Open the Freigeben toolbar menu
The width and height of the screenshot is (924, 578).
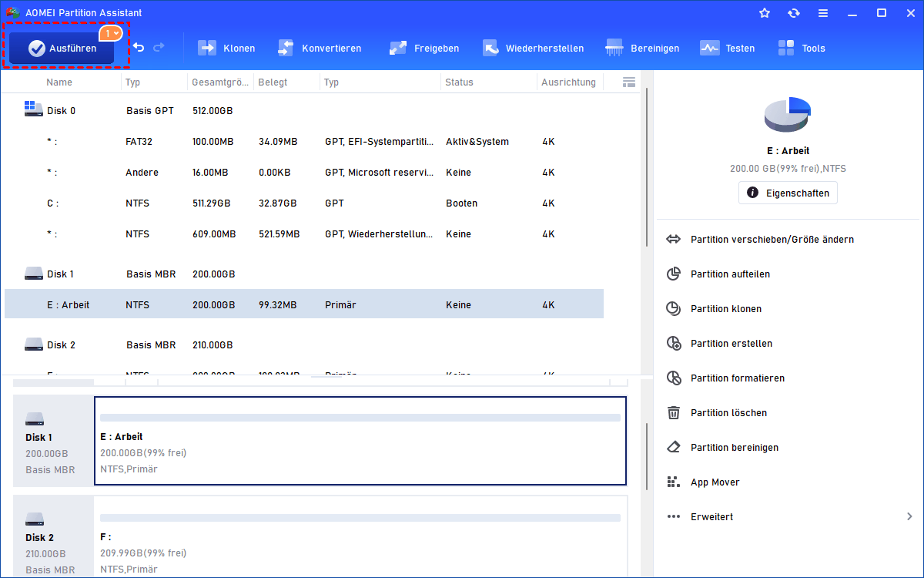coord(423,48)
